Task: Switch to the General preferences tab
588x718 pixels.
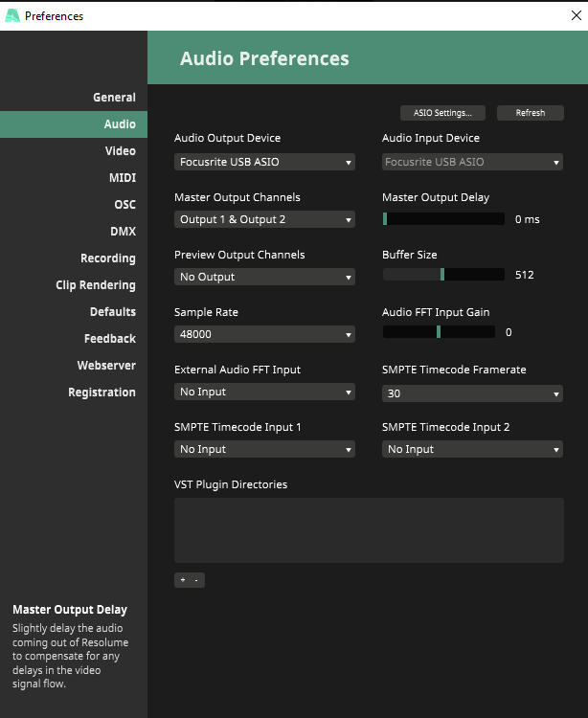Action: pos(114,98)
